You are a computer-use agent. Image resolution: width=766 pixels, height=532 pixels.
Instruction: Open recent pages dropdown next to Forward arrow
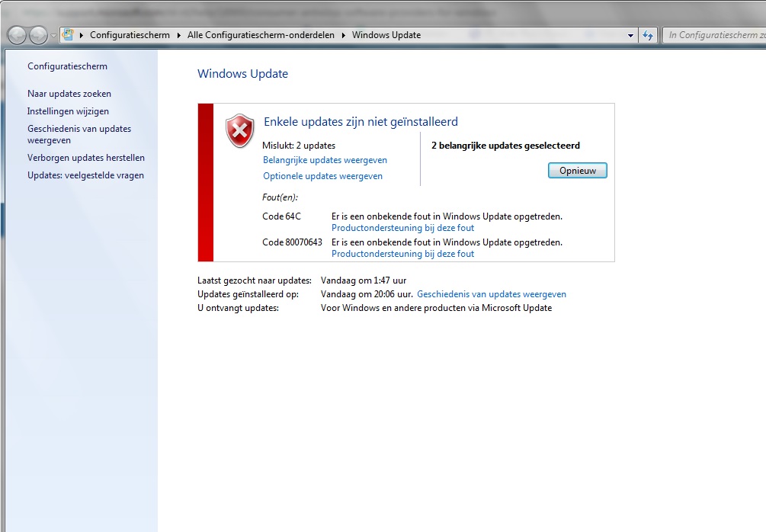[x=53, y=36]
